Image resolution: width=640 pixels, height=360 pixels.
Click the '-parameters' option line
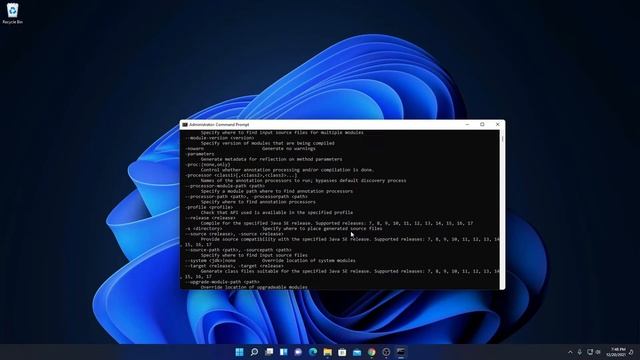coord(200,154)
